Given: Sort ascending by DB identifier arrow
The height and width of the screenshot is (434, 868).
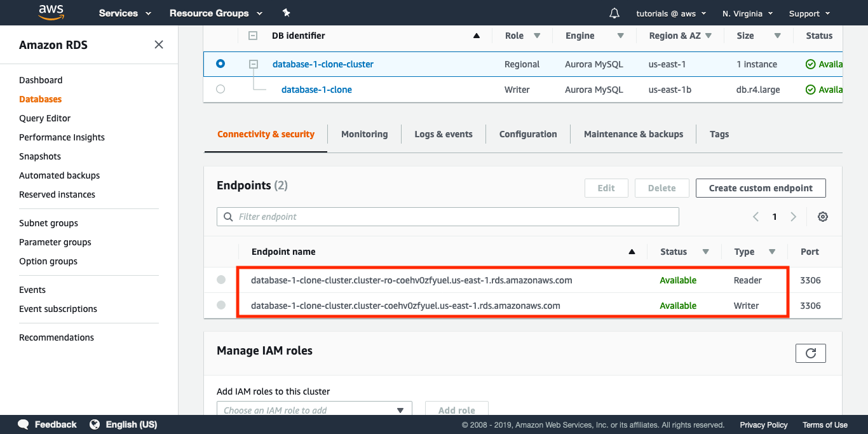Looking at the screenshot, I should pyautogui.click(x=477, y=36).
